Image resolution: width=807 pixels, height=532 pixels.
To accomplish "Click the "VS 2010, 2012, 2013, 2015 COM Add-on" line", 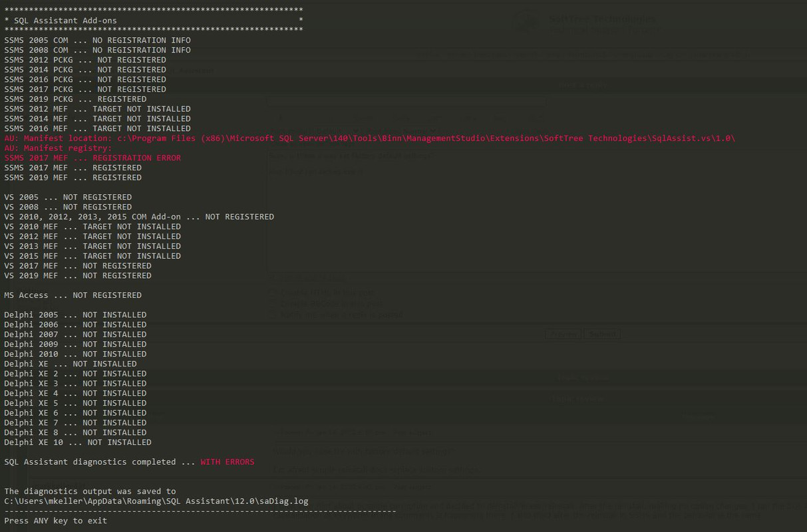I will pyautogui.click(x=139, y=217).
